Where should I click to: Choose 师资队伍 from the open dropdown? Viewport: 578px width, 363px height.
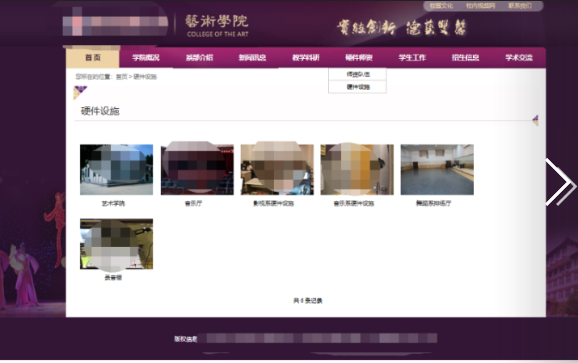point(358,74)
